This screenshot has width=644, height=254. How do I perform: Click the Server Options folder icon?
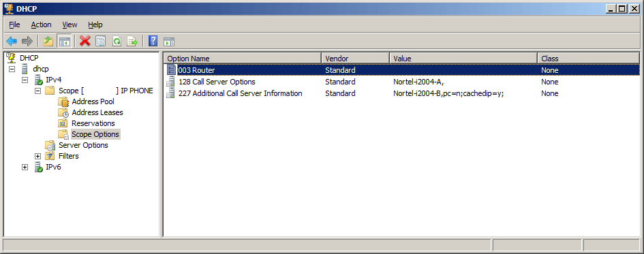(x=50, y=145)
